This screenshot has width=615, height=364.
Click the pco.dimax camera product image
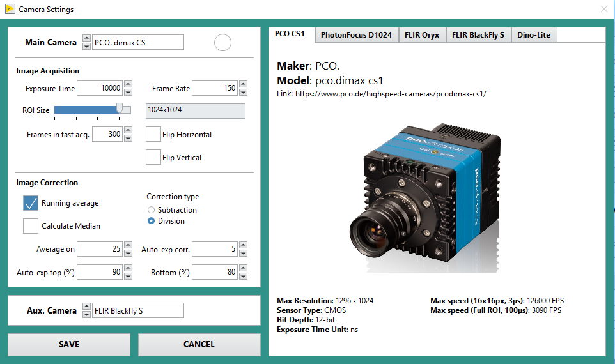425,198
